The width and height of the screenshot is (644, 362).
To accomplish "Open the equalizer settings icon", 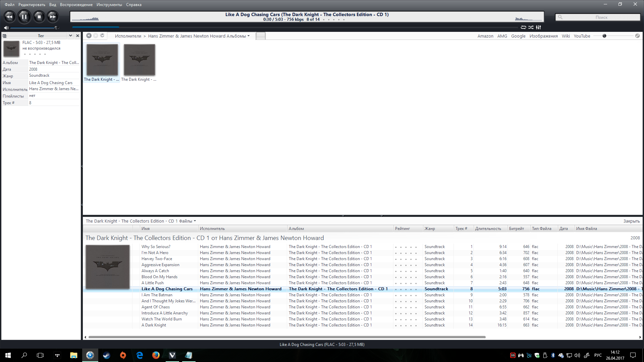I will 538,27.
